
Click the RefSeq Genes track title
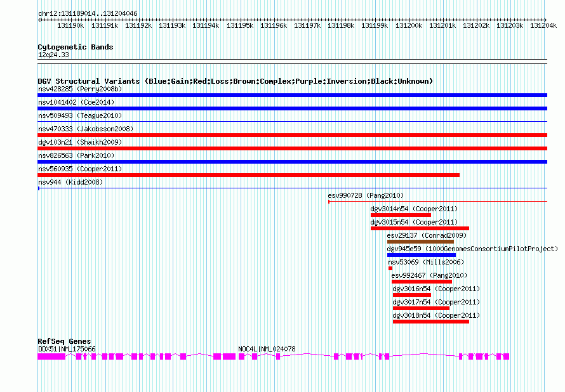(65, 341)
